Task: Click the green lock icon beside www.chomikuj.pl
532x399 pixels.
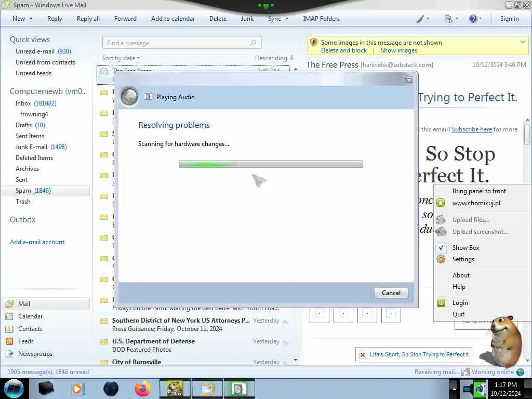Action: [x=441, y=203]
